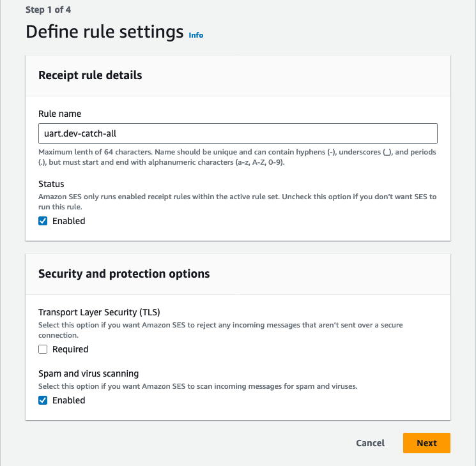Proceed with the orange Next button
This screenshot has height=466, width=476.
pyautogui.click(x=426, y=443)
